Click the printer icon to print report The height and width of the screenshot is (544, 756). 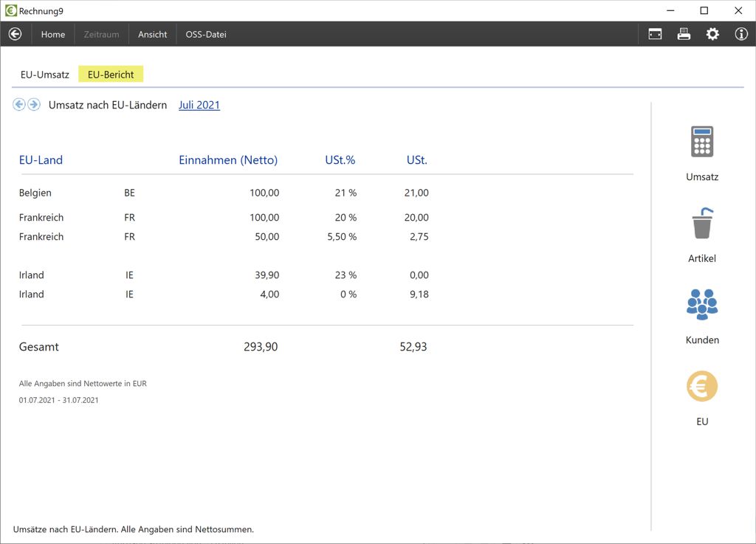(x=684, y=34)
